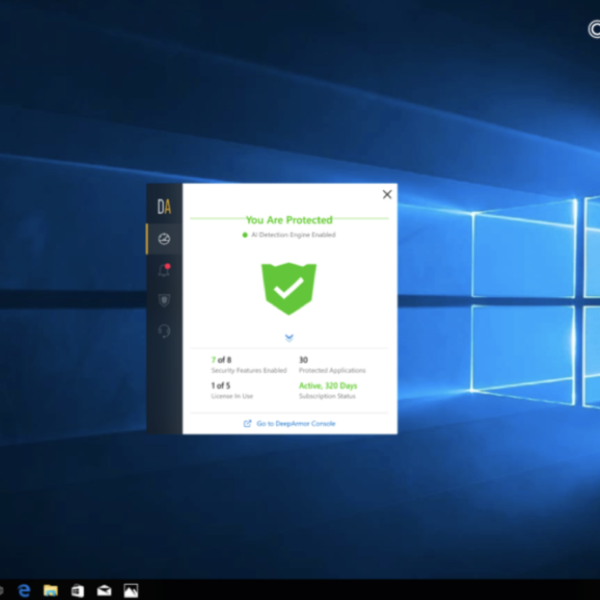Expand details with the blue double chevron
The image size is (600, 600).
(x=289, y=338)
